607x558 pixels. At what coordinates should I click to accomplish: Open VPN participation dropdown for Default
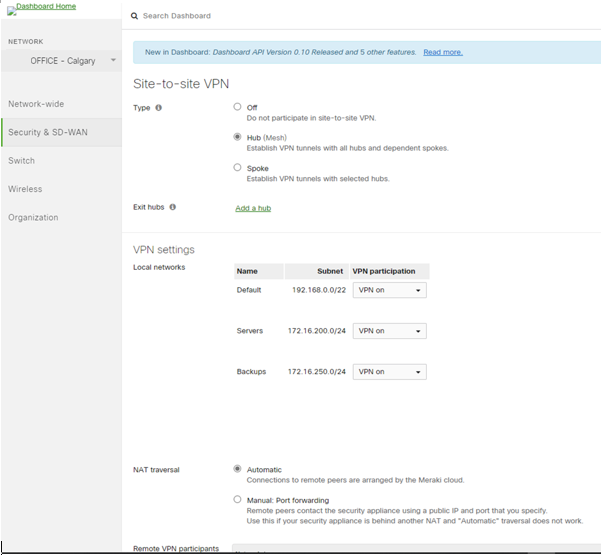pos(389,290)
